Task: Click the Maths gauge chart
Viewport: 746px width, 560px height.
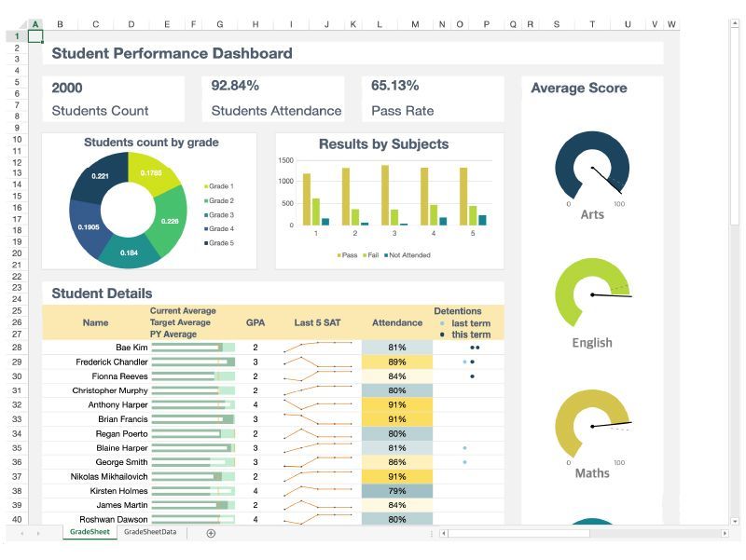Action: (592, 424)
